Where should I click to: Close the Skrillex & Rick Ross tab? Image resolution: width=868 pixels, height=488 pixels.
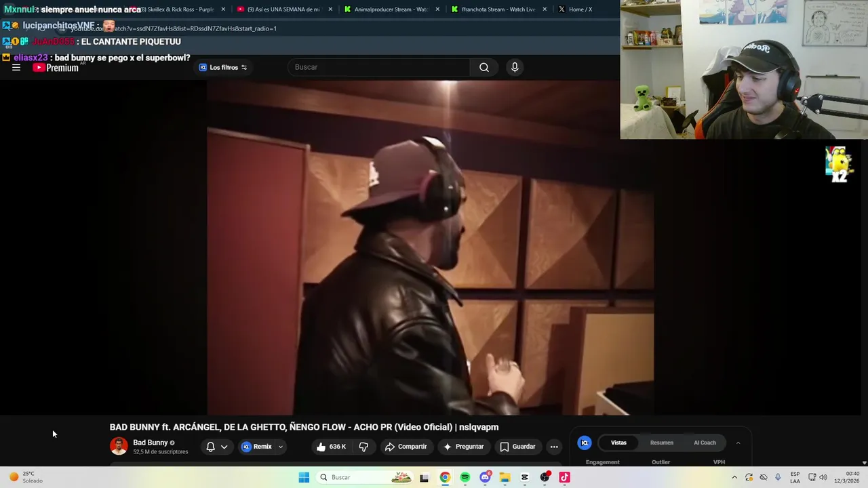point(223,9)
